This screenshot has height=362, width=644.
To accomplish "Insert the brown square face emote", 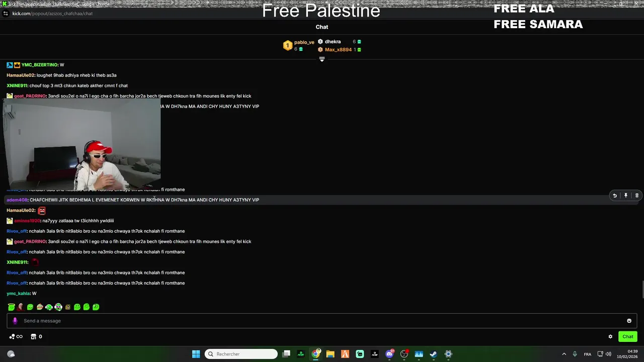I will (68, 307).
